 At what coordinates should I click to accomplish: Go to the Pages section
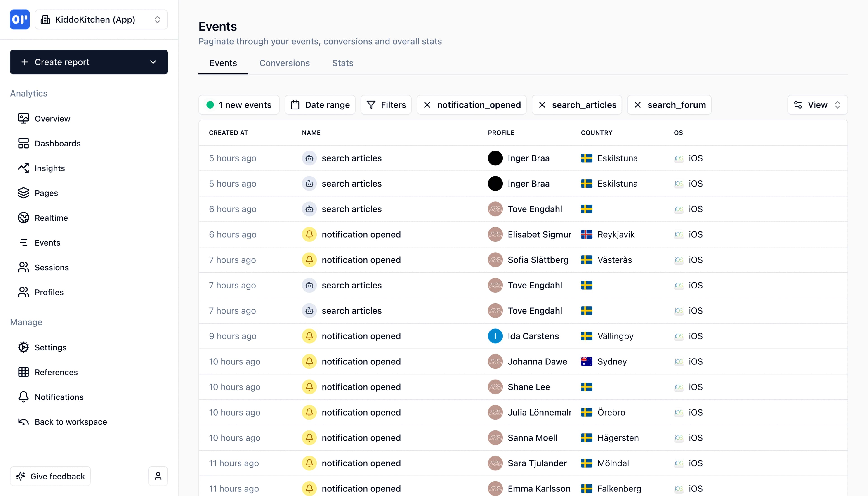click(46, 193)
